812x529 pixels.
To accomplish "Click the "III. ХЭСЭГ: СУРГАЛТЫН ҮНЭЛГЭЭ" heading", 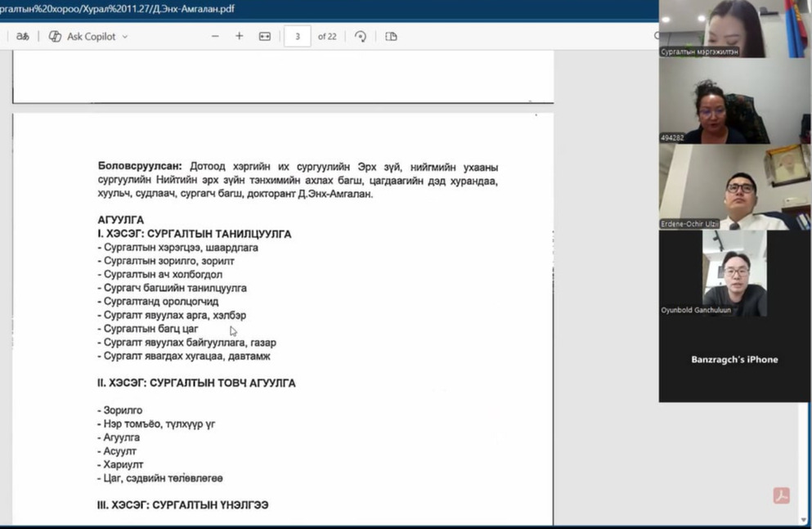I will (x=182, y=505).
